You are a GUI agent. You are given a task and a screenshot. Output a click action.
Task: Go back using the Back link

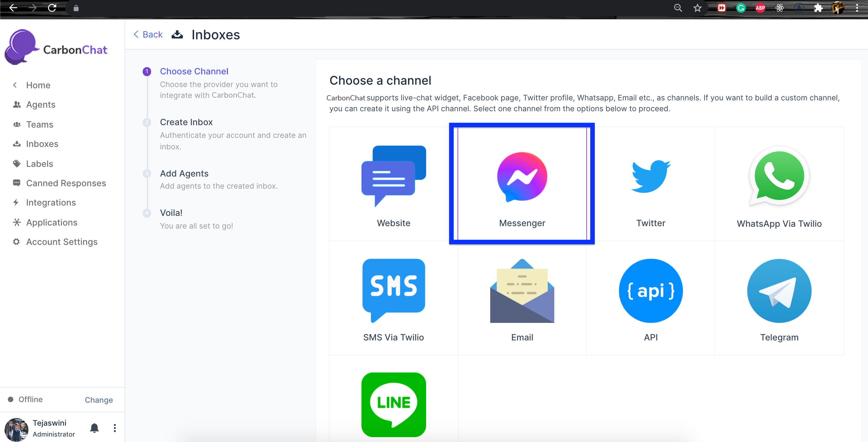pyautogui.click(x=148, y=34)
